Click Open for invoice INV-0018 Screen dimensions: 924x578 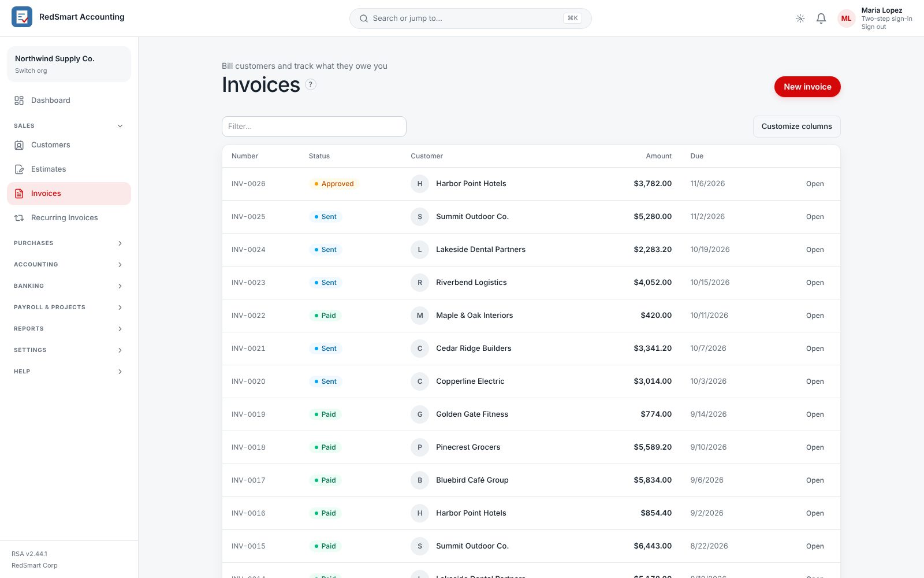pos(815,447)
